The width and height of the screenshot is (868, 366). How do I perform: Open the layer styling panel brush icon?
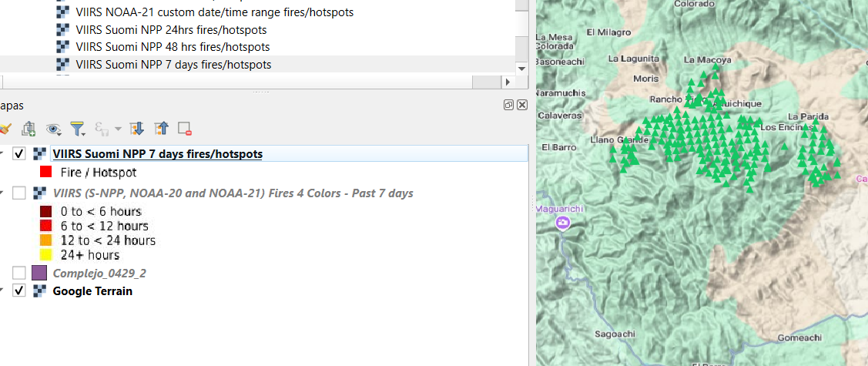coord(5,129)
